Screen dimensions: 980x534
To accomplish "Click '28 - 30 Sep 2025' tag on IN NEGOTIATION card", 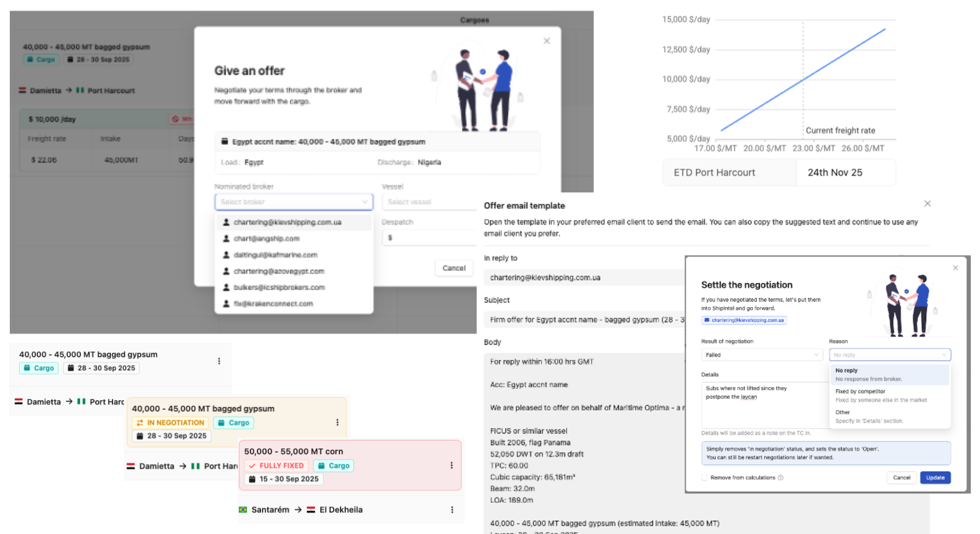I will click(x=171, y=436).
